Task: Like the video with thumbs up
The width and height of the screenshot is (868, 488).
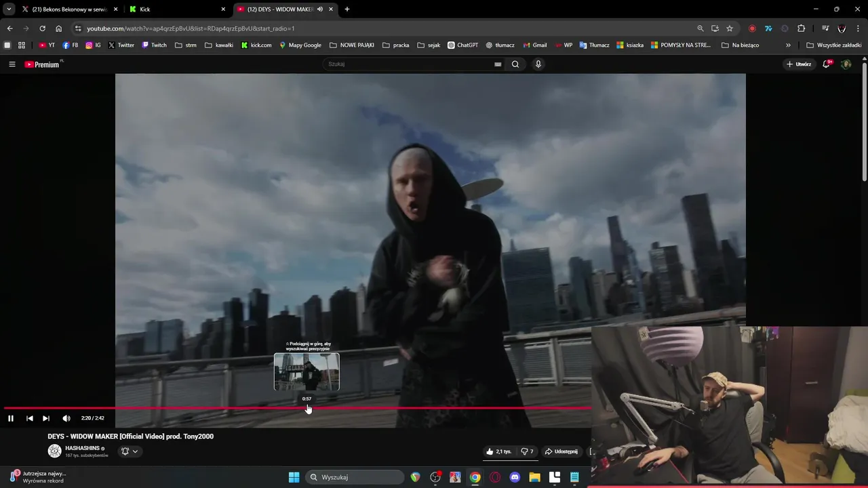Action: point(498,451)
